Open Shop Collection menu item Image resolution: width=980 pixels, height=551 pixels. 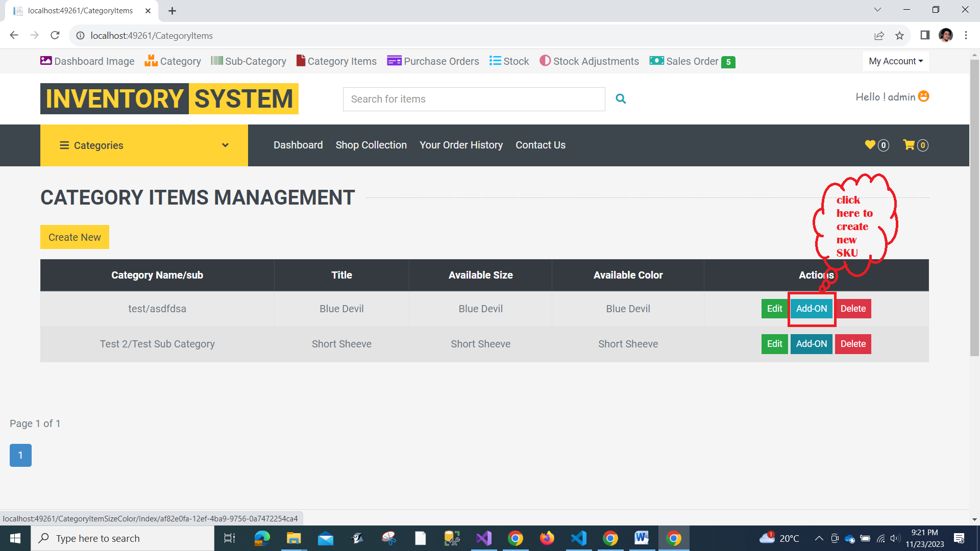[x=371, y=145]
